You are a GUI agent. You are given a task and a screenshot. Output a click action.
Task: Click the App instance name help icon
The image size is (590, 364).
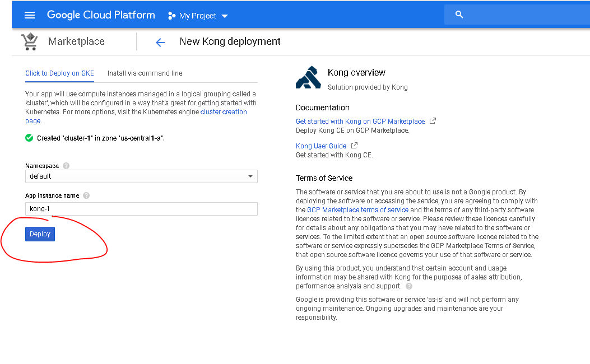coord(86,195)
